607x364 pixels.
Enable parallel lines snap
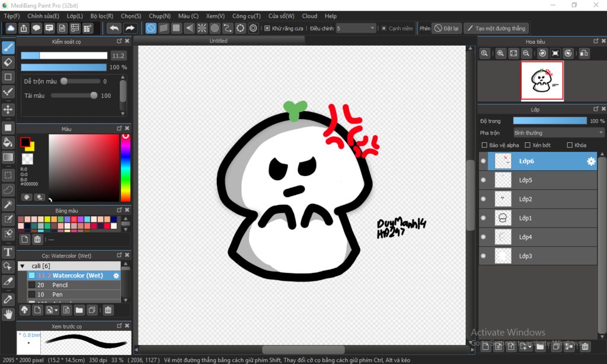click(x=164, y=28)
